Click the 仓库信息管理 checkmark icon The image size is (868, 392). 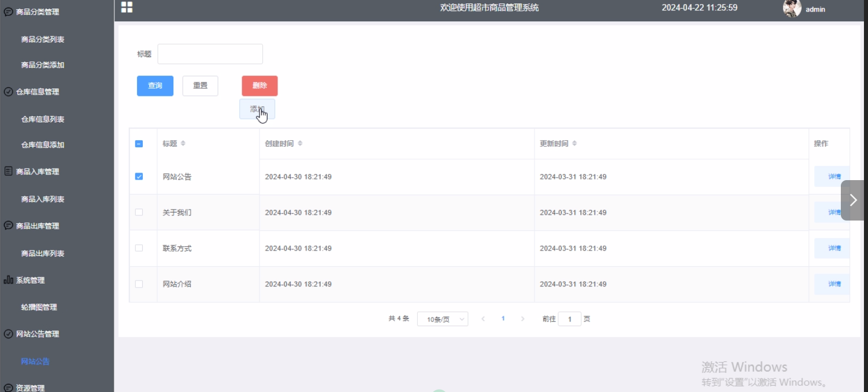pos(8,92)
